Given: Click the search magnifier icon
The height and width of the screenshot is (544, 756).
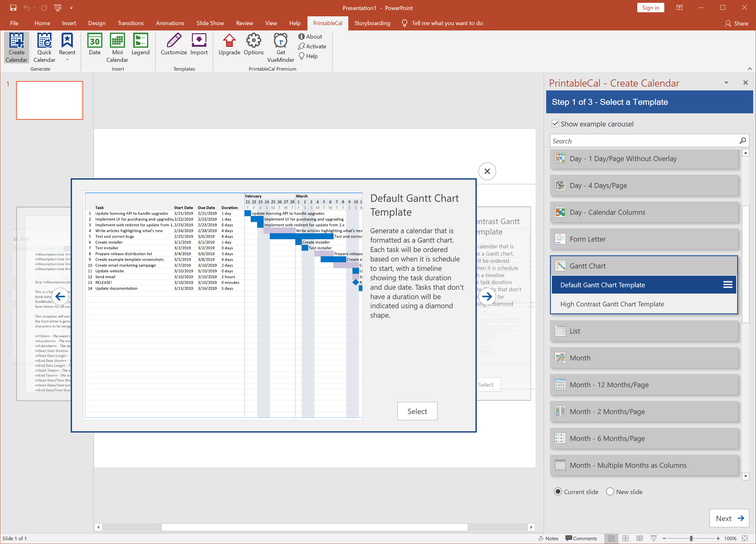Looking at the screenshot, I should [743, 141].
